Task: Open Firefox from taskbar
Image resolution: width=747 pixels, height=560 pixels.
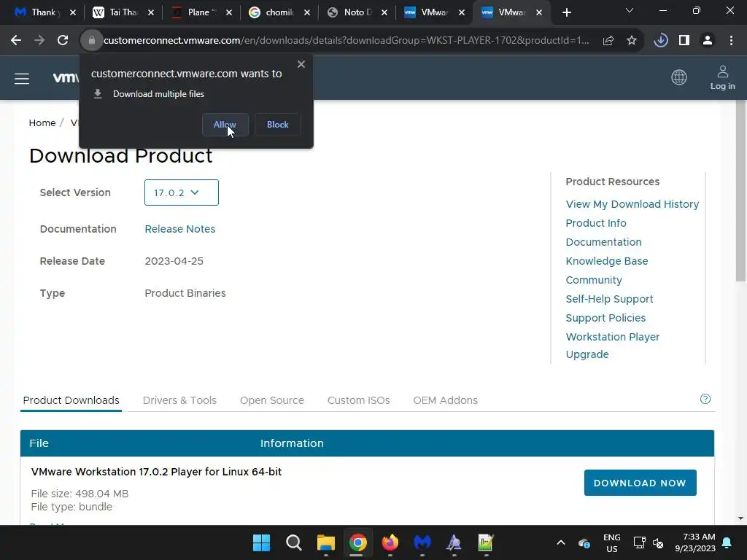Action: point(390,542)
